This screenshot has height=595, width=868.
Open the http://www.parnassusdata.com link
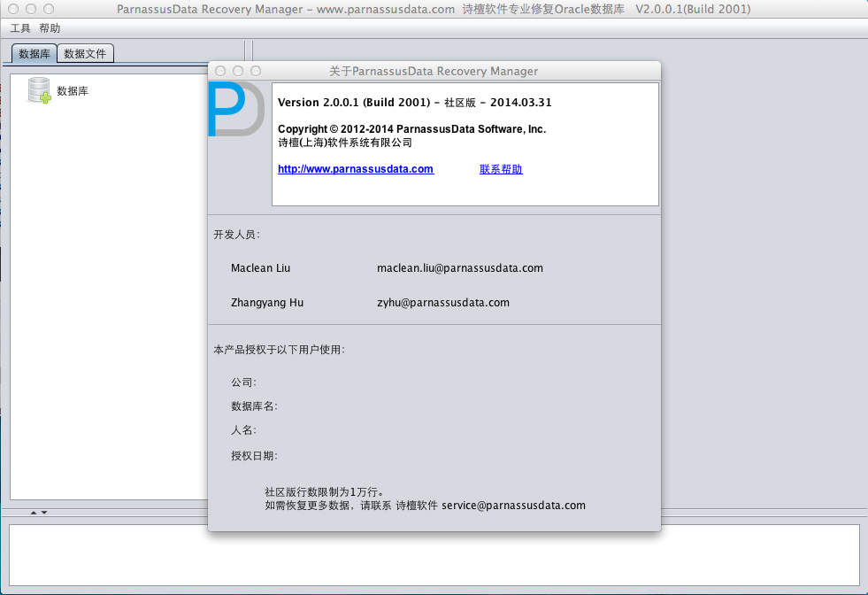pyautogui.click(x=356, y=169)
